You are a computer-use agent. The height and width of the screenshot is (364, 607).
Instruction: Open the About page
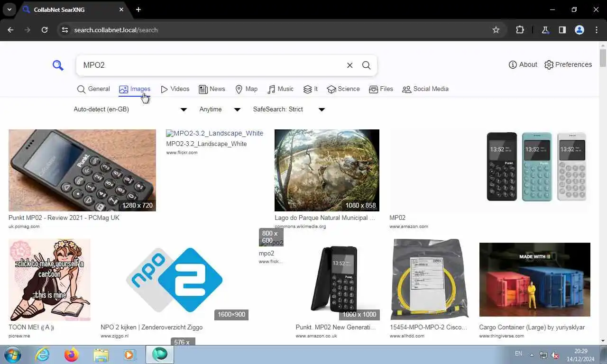(523, 65)
